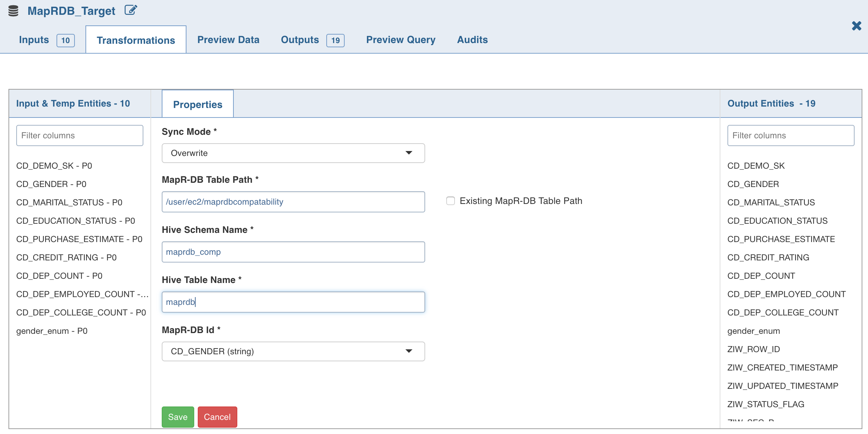Click CD_GENDER in Output Entities

(753, 184)
